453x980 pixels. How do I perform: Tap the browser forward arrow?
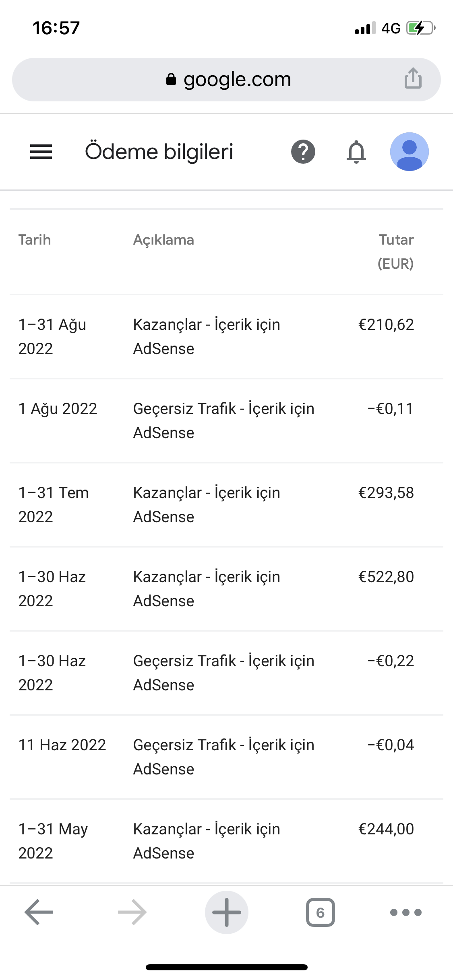click(x=132, y=912)
